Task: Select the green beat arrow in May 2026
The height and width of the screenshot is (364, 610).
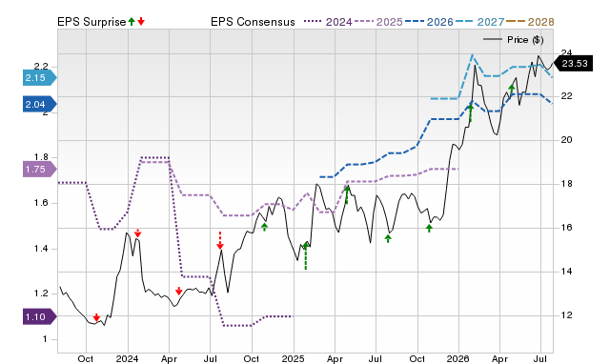Action: (x=512, y=90)
